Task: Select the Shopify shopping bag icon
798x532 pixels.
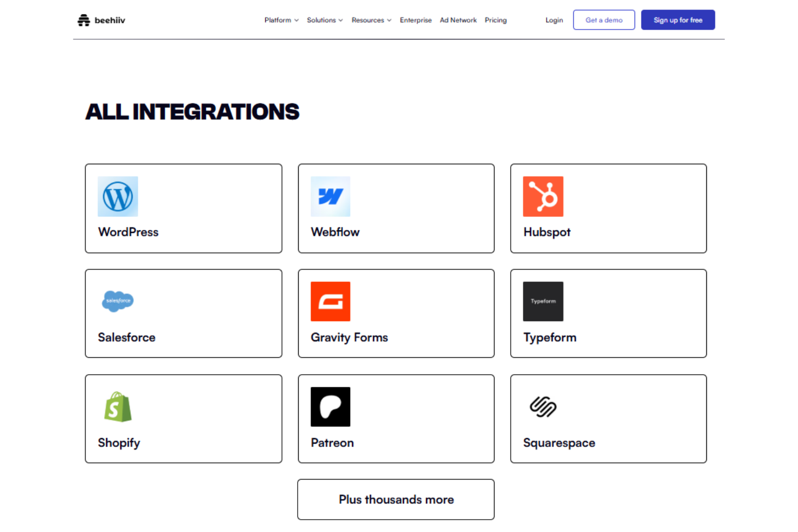Action: pyautogui.click(x=118, y=406)
